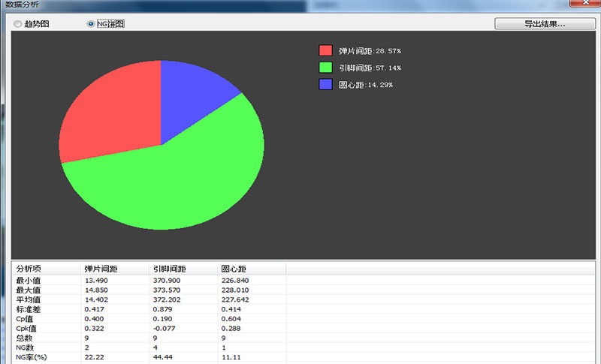Click the 引脚间距:57.14% legend label
601x364 pixels.
coord(370,68)
